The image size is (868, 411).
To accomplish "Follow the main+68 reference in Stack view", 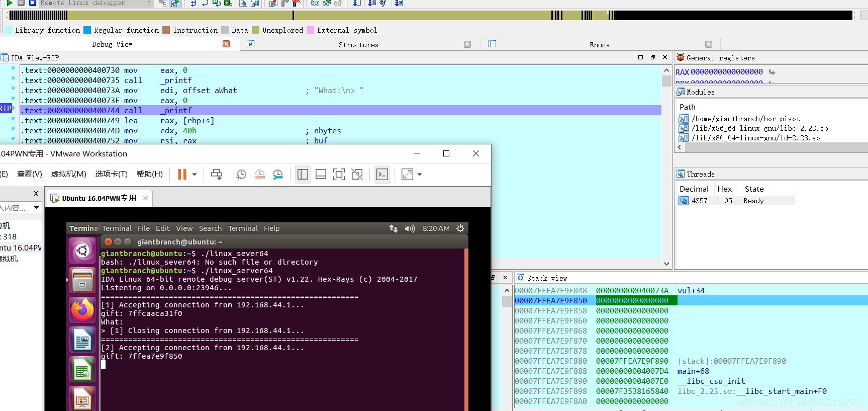I will (x=693, y=371).
